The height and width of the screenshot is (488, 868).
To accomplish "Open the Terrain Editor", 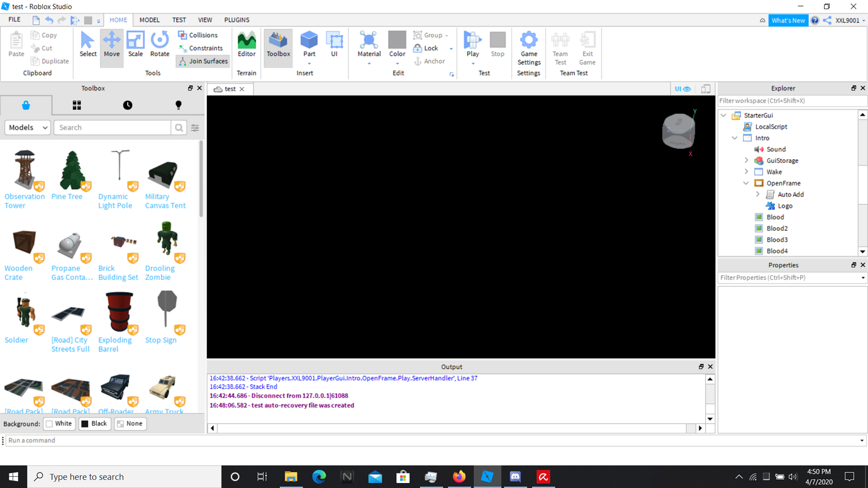I will (247, 45).
